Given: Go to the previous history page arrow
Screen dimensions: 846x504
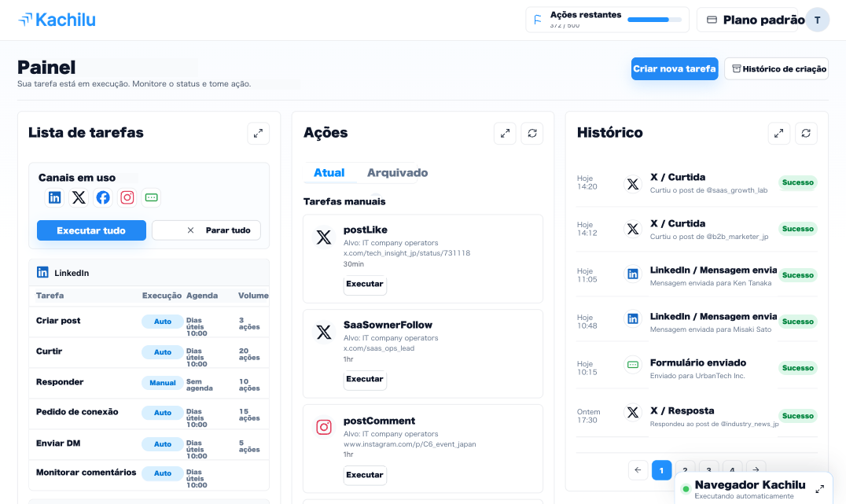Looking at the screenshot, I should [638, 470].
